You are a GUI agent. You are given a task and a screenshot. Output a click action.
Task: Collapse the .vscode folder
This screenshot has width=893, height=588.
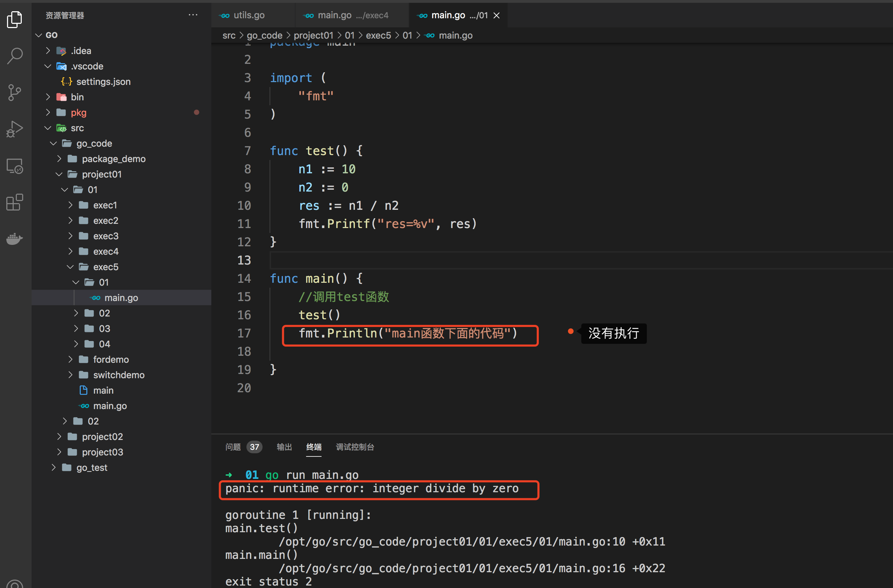coord(87,66)
